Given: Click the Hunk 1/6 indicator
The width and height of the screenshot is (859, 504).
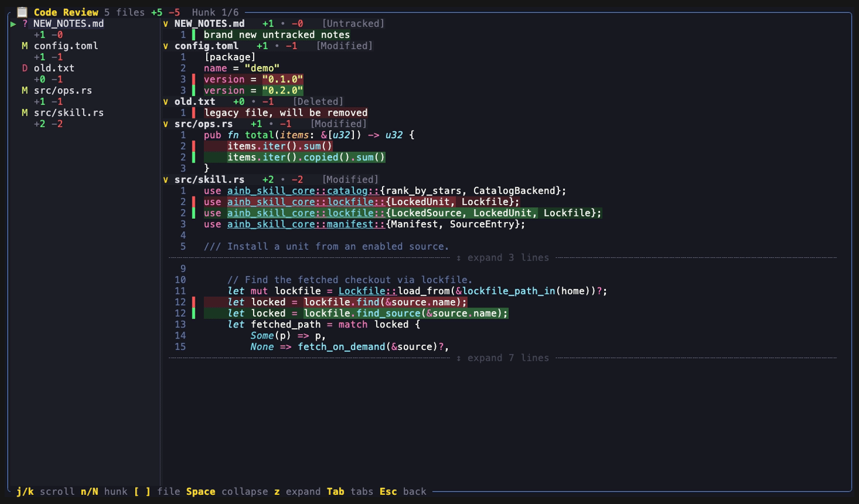Looking at the screenshot, I should tap(215, 12).
